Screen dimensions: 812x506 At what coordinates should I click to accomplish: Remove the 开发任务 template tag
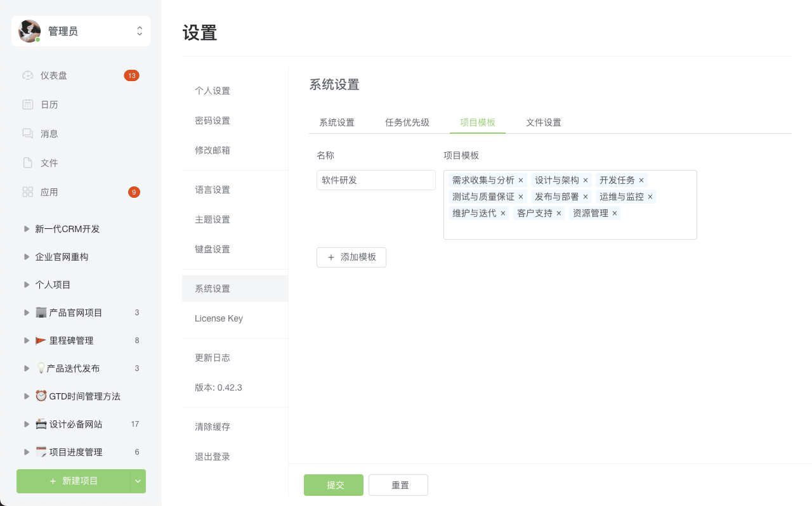[641, 179]
